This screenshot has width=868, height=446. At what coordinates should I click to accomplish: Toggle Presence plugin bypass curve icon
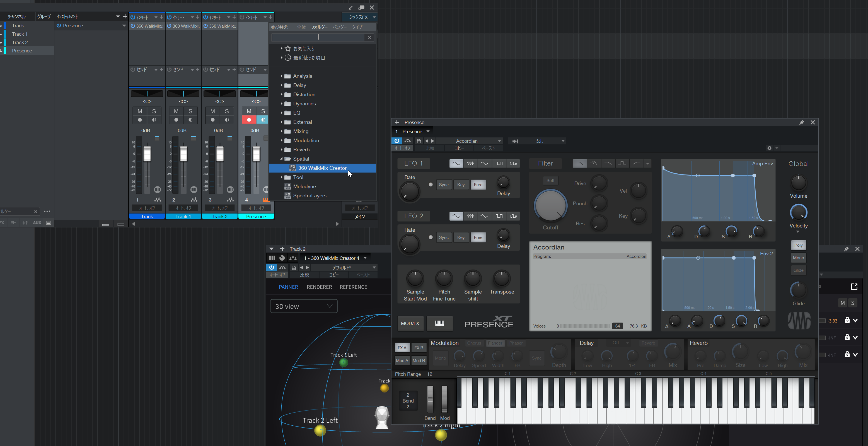tap(408, 141)
